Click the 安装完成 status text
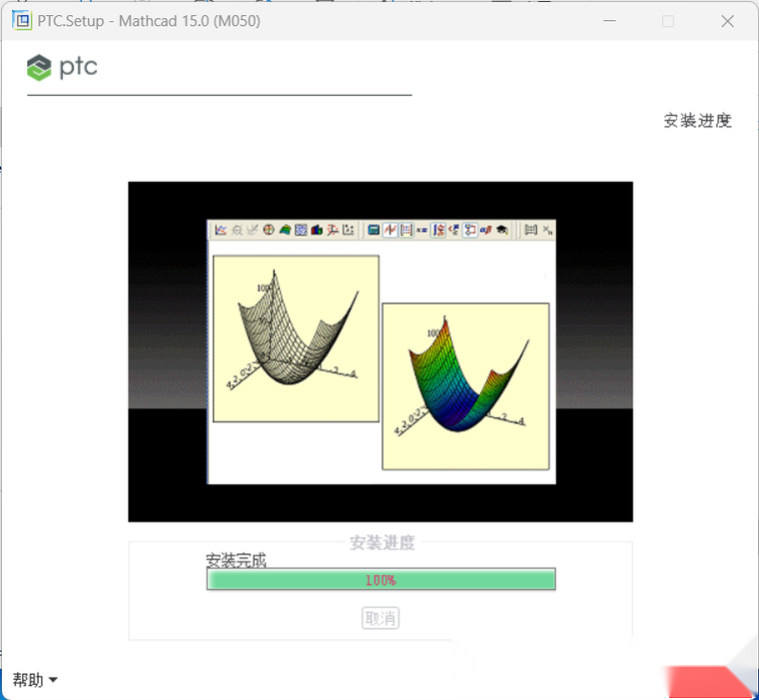Image resolution: width=759 pixels, height=700 pixels. coord(236,560)
